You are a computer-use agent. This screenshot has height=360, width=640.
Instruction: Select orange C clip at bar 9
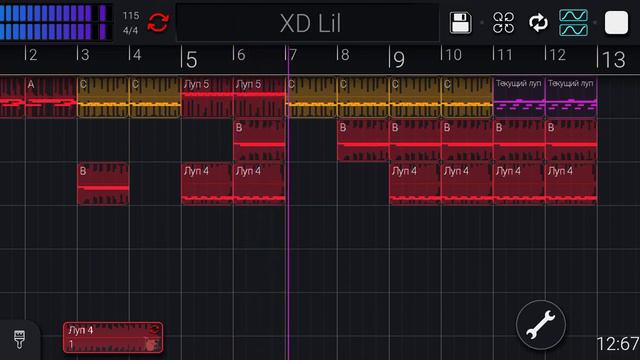click(416, 98)
